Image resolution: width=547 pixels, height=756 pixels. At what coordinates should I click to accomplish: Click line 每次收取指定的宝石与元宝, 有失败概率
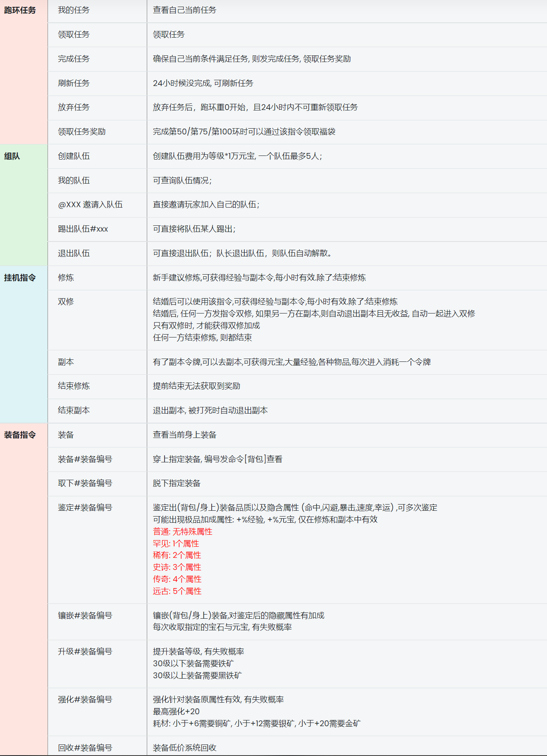tap(222, 627)
